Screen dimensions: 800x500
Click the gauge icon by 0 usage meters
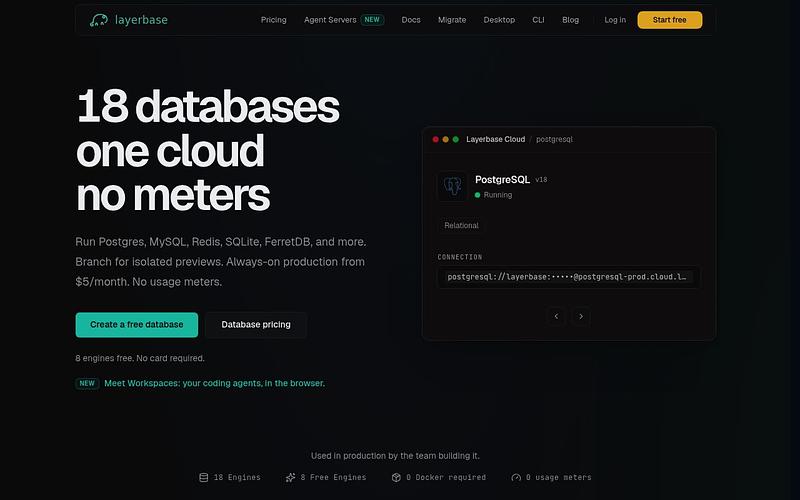click(516, 478)
